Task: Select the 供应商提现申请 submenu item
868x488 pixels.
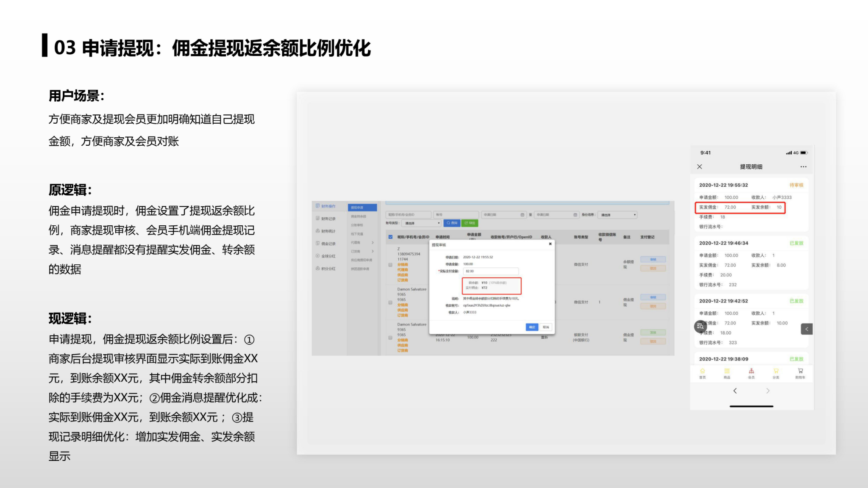Action: (362, 260)
